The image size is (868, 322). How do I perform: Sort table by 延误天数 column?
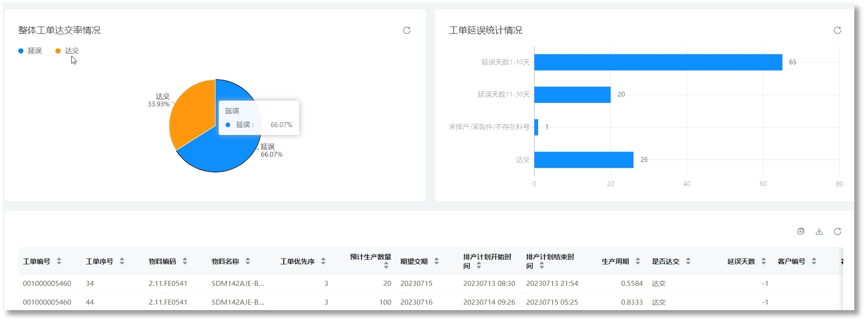coord(763,261)
